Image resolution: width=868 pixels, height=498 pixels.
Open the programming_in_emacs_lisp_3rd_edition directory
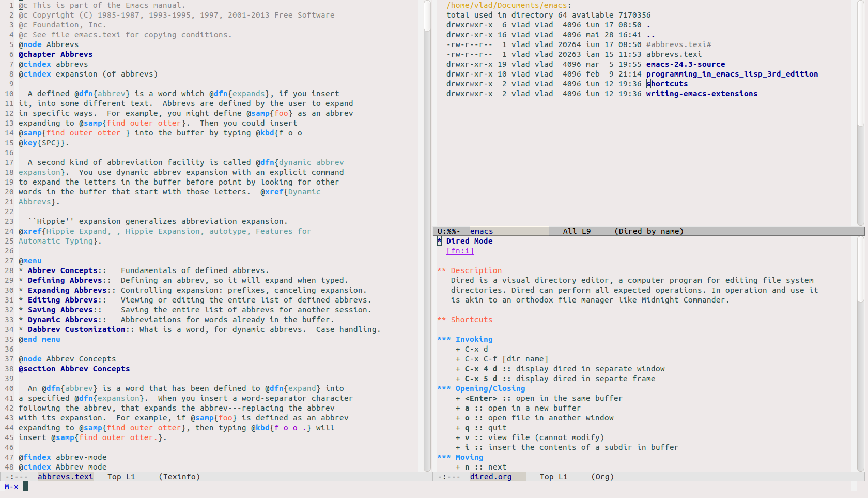click(x=732, y=74)
